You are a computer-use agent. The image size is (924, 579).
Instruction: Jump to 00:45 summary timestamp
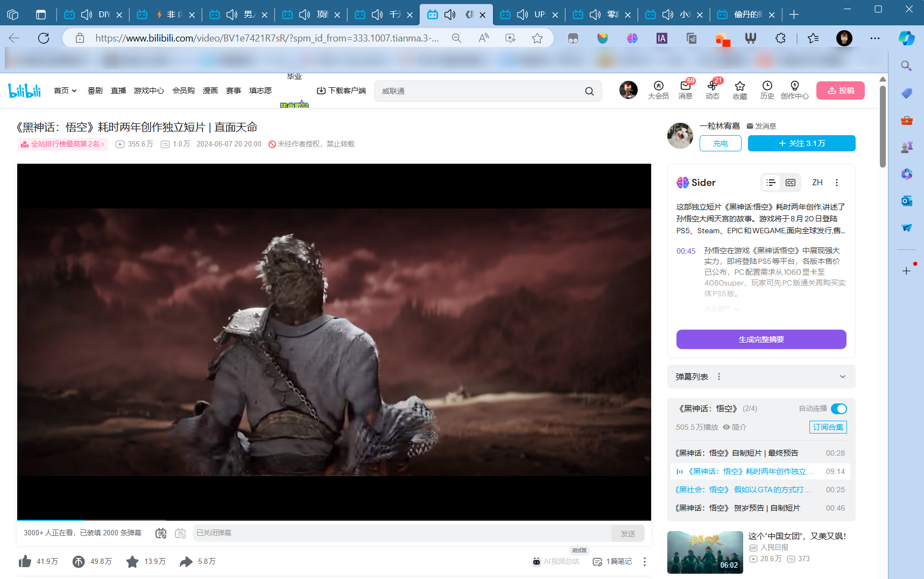686,251
